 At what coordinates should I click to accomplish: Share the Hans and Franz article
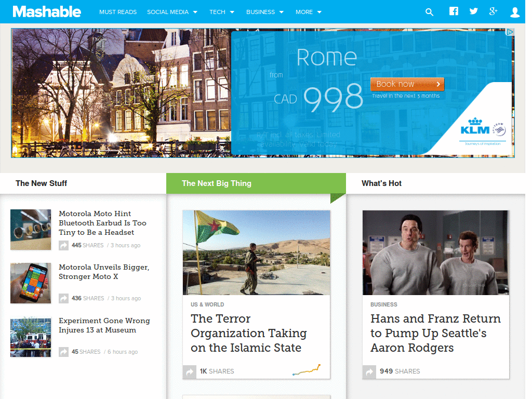369,372
